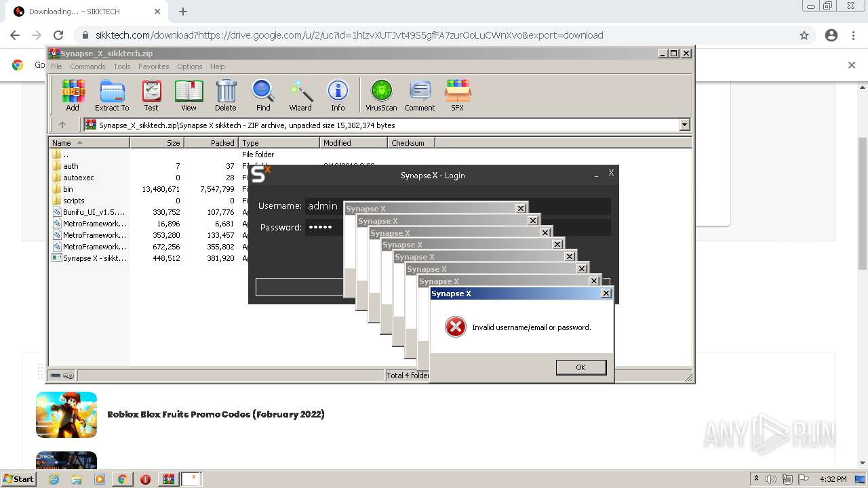Open Internet Explorer from taskbar
Screen dimensions: 868x488
[x=54, y=479]
